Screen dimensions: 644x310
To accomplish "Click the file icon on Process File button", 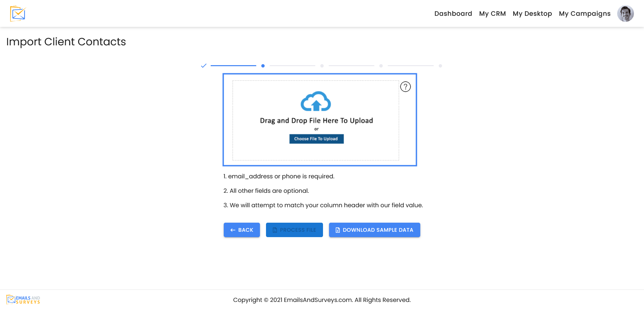I will click(275, 230).
